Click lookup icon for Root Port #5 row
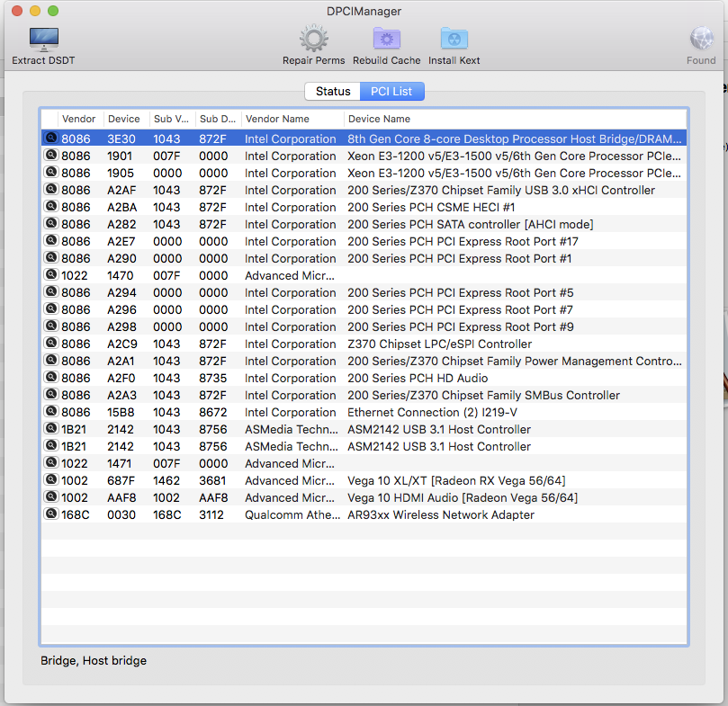 [50, 292]
